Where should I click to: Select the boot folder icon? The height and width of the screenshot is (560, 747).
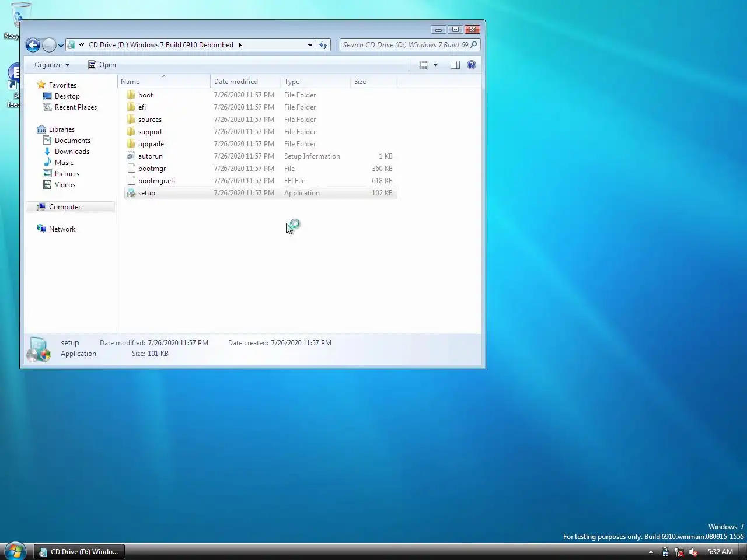click(x=131, y=95)
